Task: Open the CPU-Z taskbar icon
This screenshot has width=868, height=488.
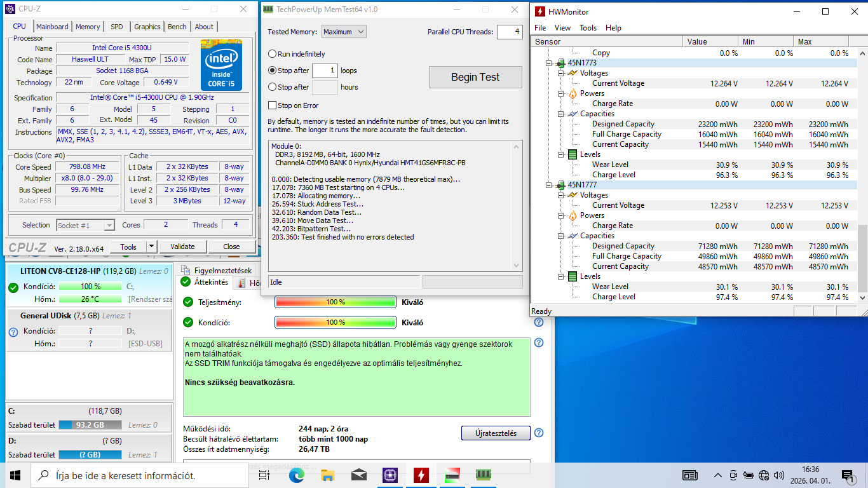Action: pos(390,475)
